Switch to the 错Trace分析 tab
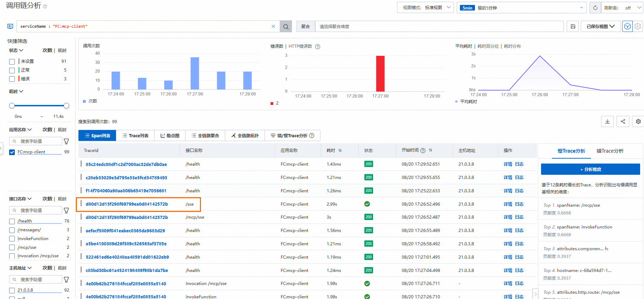The height and width of the screenshot is (299, 644). (610, 151)
